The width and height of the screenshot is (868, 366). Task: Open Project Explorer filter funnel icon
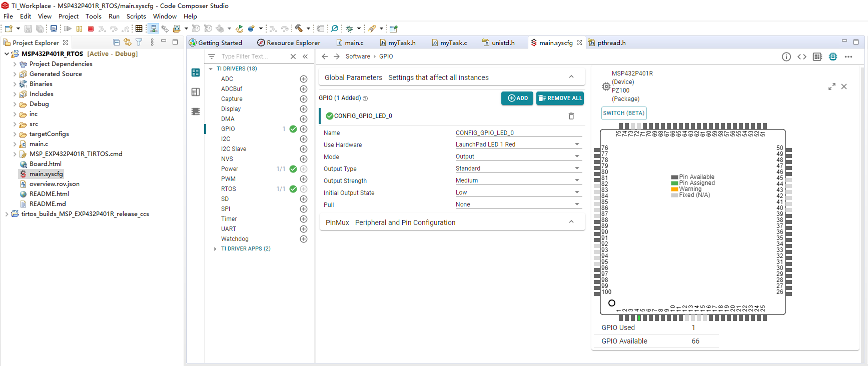pyautogui.click(x=139, y=42)
